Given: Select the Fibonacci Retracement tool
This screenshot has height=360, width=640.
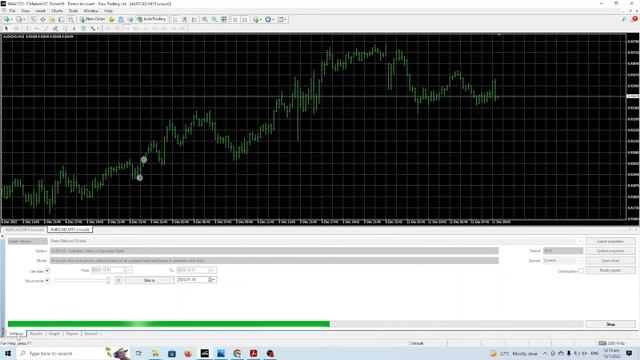Looking at the screenshot, I should tap(65, 29).
